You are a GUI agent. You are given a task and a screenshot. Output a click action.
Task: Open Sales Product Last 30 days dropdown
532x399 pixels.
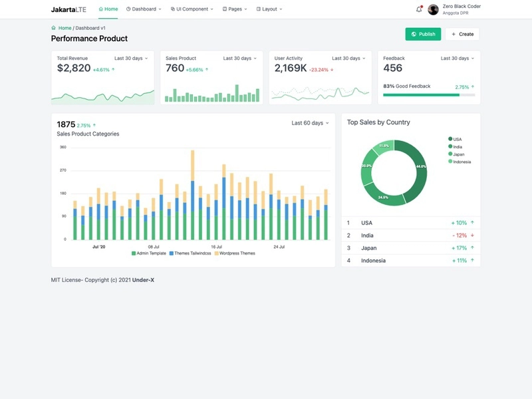240,59
